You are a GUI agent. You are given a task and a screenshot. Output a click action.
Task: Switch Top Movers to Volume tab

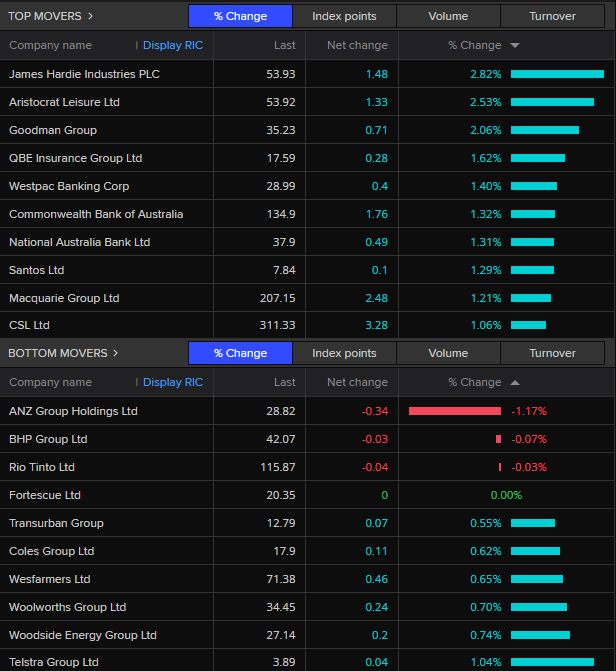coord(448,16)
